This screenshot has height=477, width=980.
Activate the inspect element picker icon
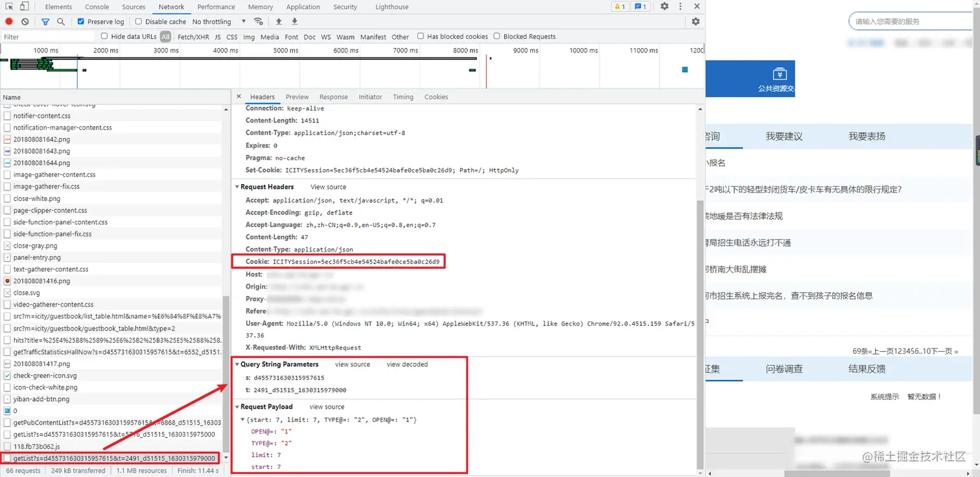click(10, 6)
